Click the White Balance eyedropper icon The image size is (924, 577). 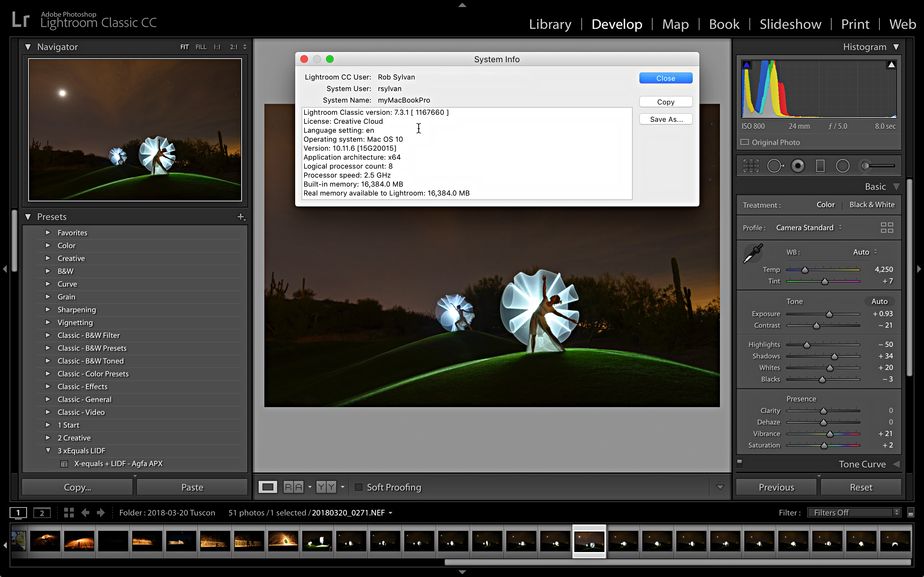752,253
